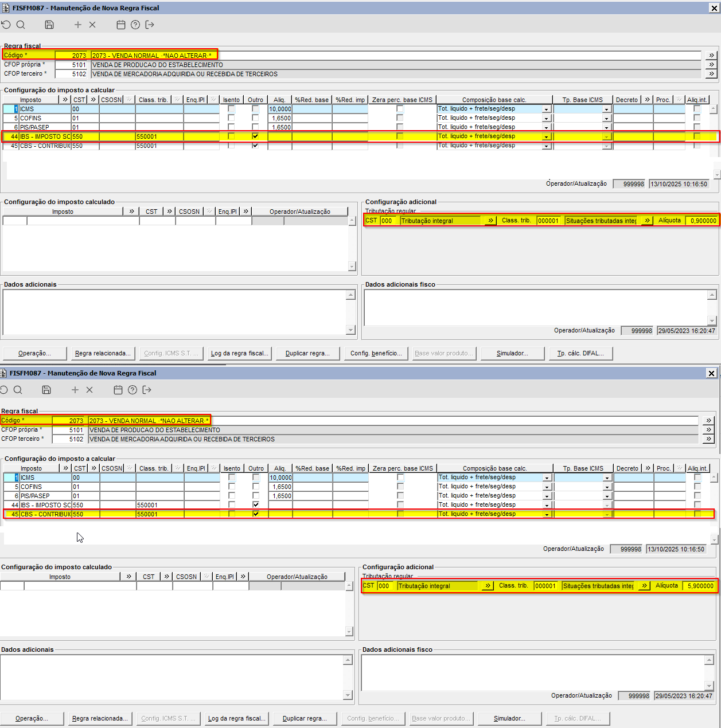
Task: Open Log da regra fiscal in upper window
Action: coord(239,353)
